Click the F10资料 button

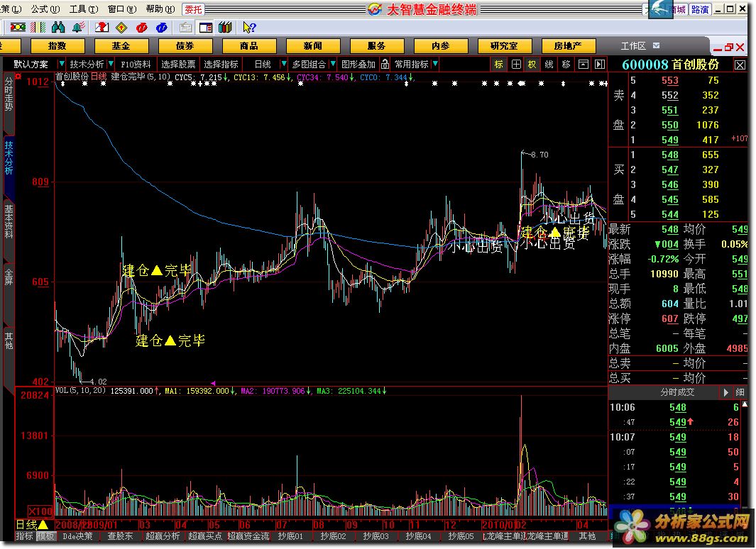pos(136,64)
